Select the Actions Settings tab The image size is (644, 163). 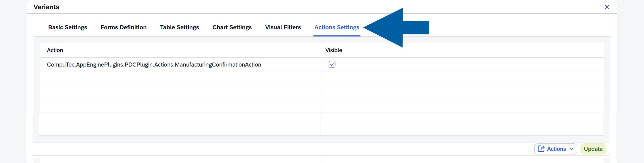point(337,27)
